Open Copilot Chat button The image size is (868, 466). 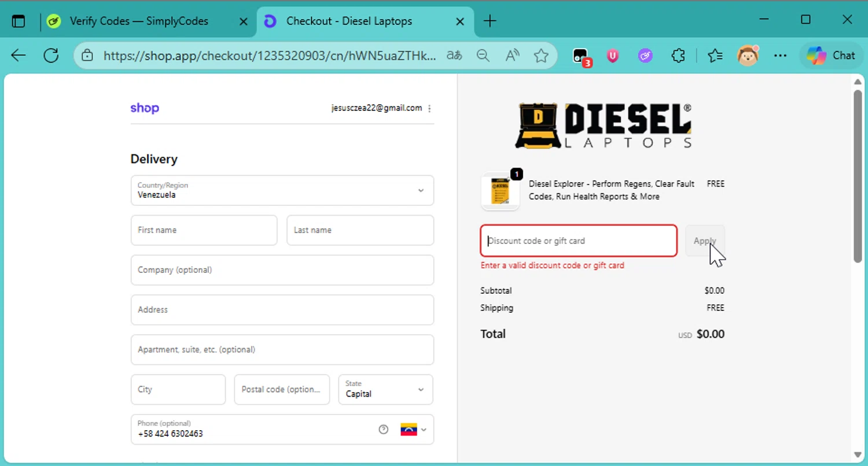(x=831, y=56)
